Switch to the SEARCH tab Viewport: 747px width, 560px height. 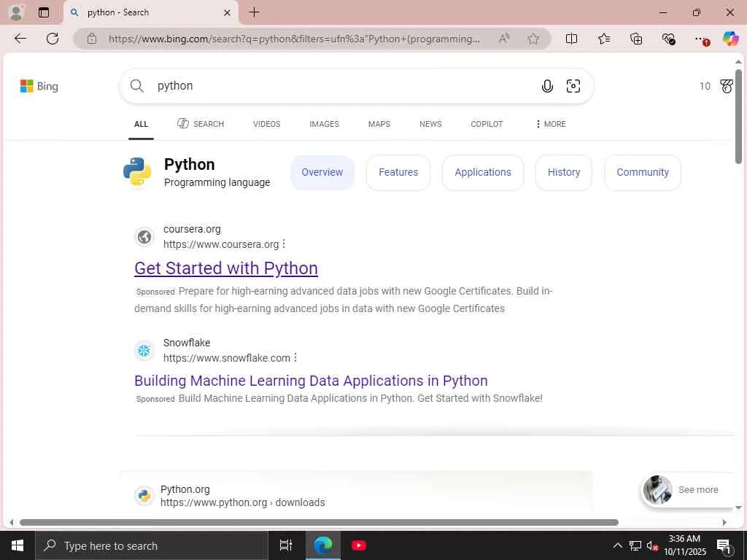201,124
